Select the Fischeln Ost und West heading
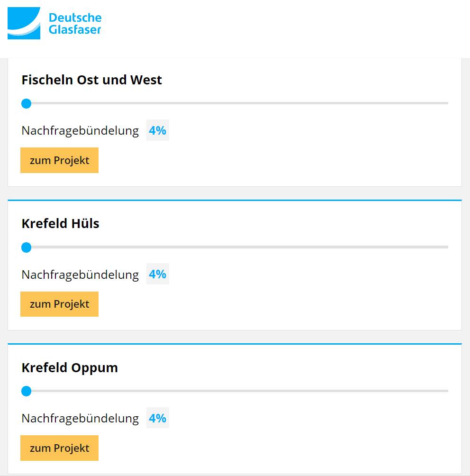The height and width of the screenshot is (476, 470). coord(91,80)
